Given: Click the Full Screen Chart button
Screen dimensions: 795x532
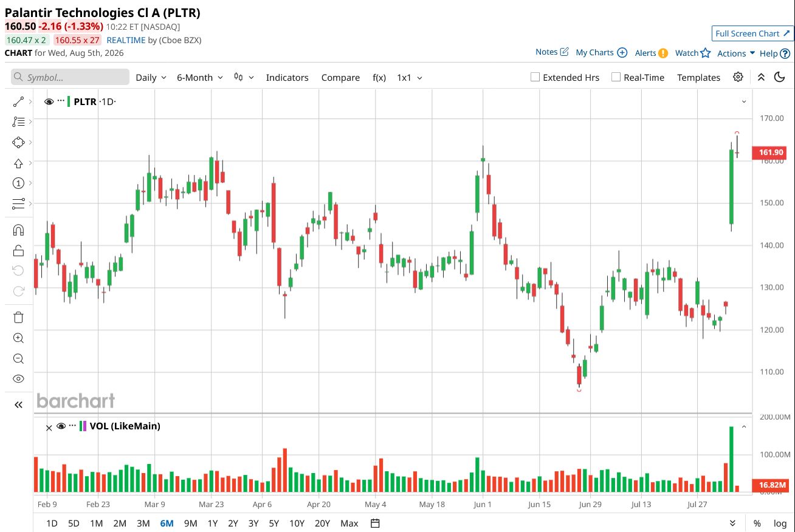Looking at the screenshot, I should point(752,33).
